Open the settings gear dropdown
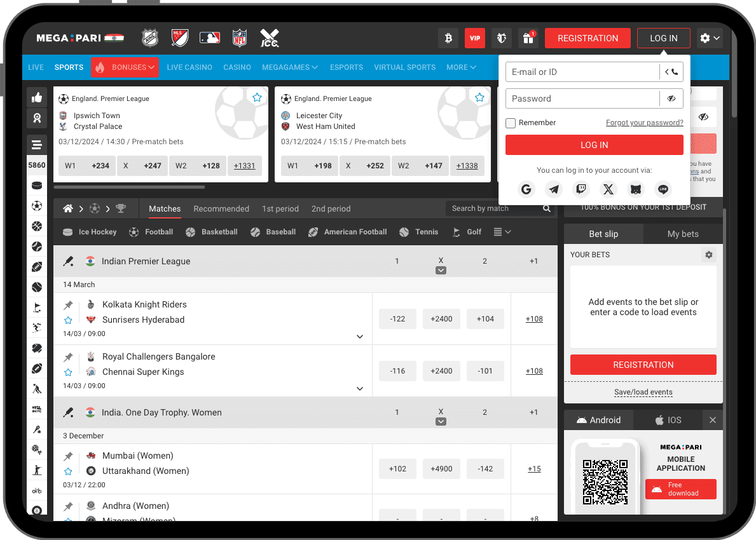 (x=710, y=38)
